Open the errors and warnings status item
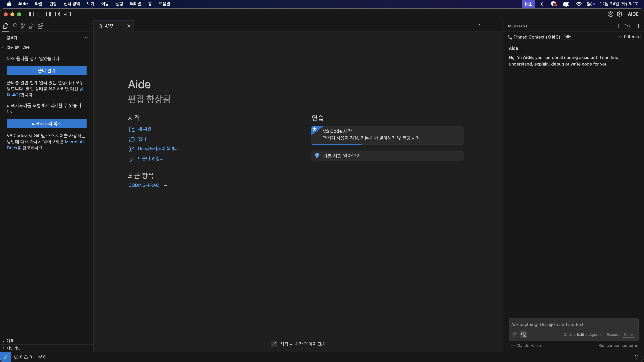This screenshot has height=362, width=644. tap(23, 357)
